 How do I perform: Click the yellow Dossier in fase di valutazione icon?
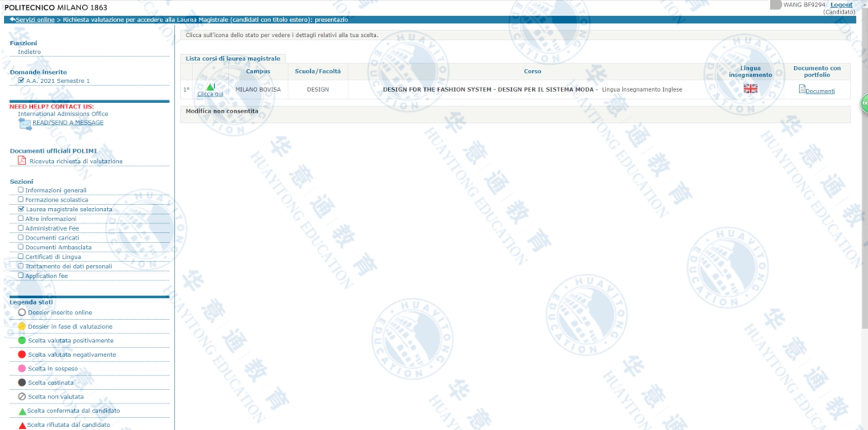click(22, 326)
